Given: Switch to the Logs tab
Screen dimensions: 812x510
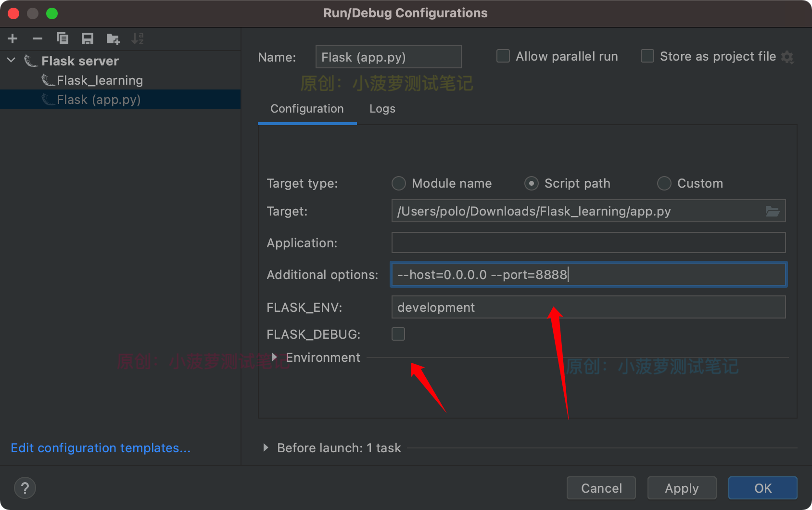Looking at the screenshot, I should (382, 109).
